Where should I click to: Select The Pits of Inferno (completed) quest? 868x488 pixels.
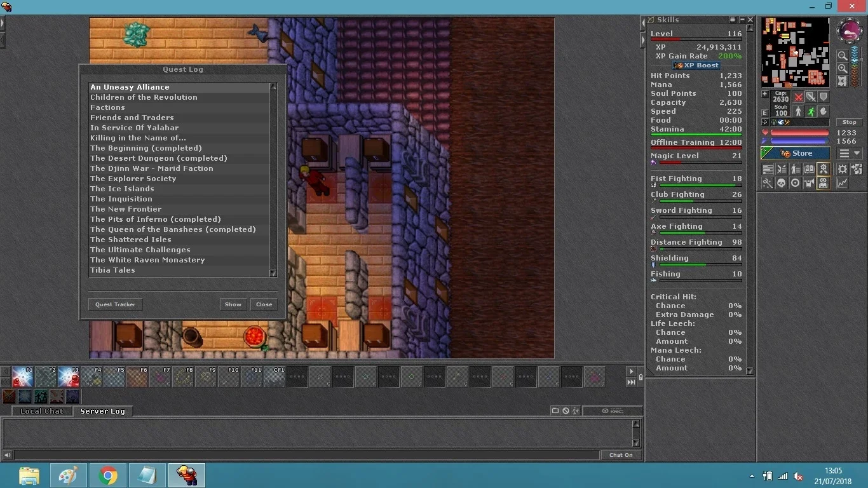tap(179, 219)
